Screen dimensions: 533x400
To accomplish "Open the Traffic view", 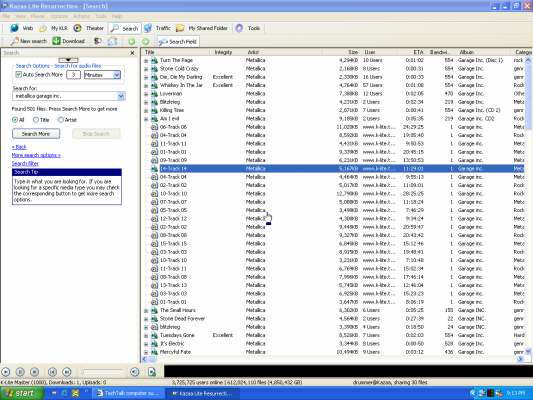I will tap(157, 28).
